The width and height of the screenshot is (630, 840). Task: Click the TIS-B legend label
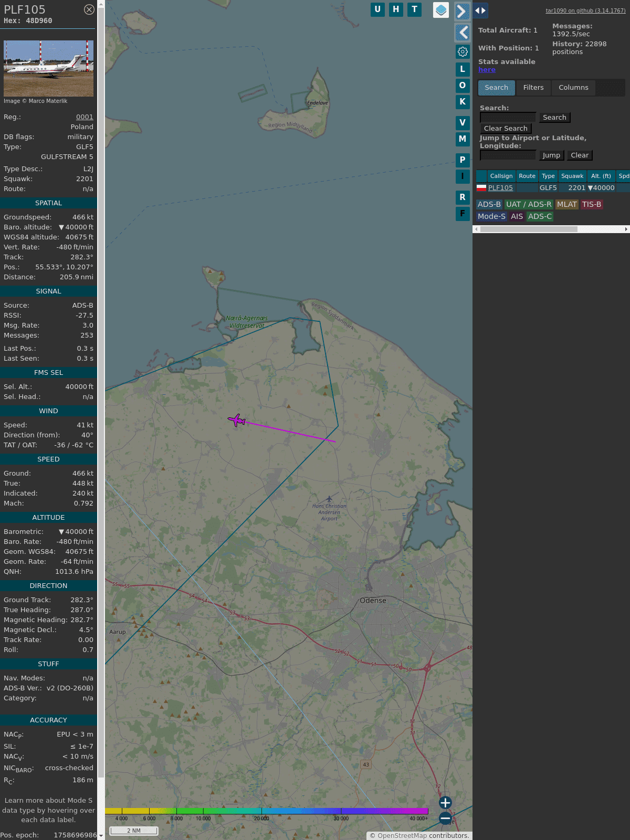pos(592,205)
